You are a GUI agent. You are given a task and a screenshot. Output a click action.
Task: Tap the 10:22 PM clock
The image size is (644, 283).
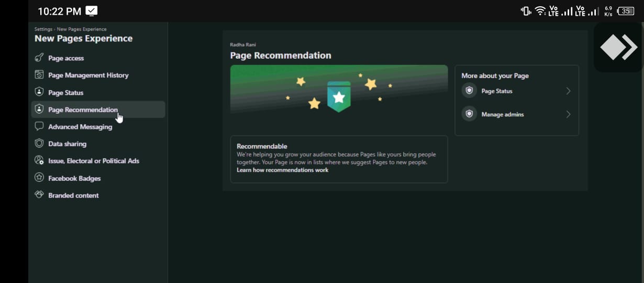tap(59, 11)
